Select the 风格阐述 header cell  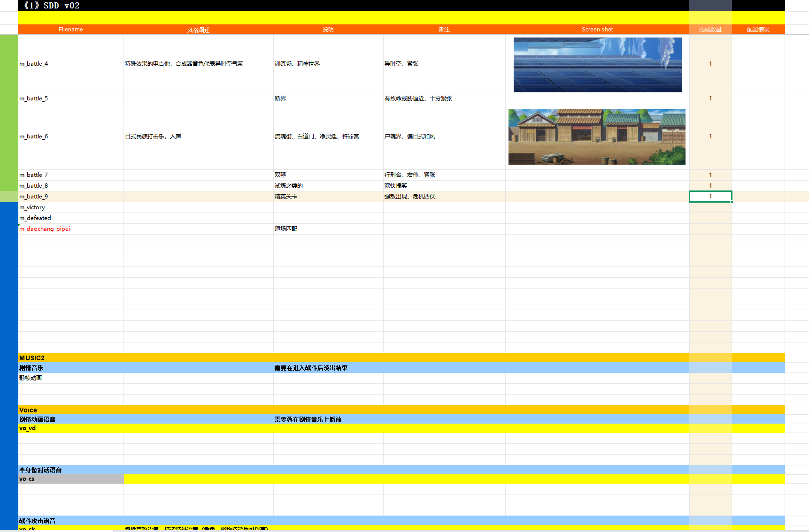coord(198,30)
